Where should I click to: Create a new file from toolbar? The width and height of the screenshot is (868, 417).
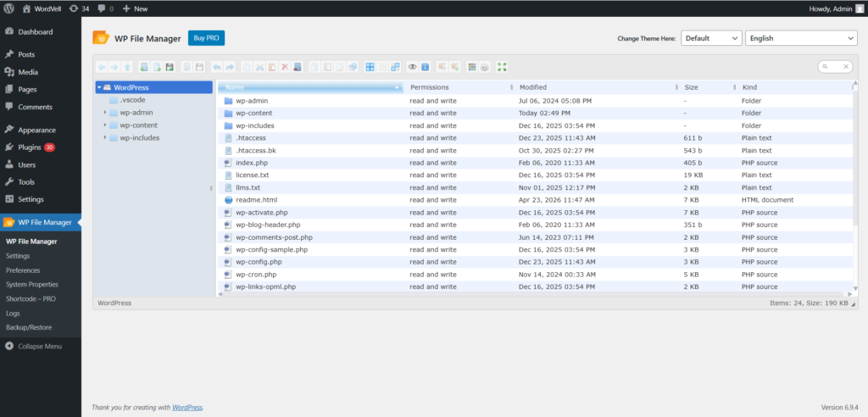coord(157,67)
